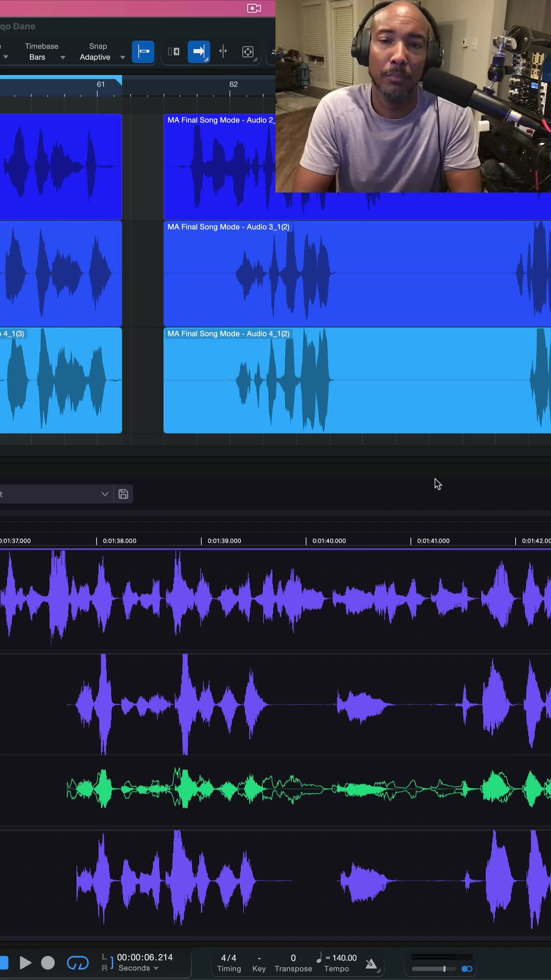
Task: Toggle the blue Autoscroll arrow button
Action: (199, 52)
